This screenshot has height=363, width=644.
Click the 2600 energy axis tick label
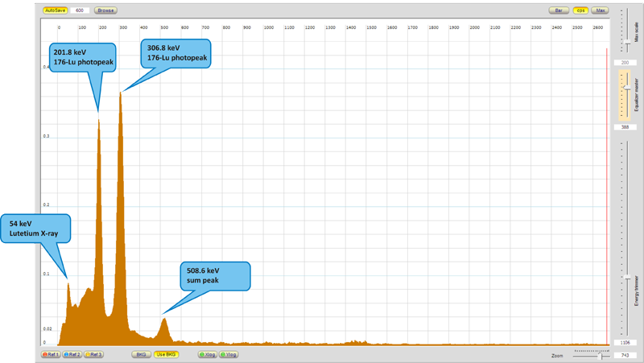598,27
